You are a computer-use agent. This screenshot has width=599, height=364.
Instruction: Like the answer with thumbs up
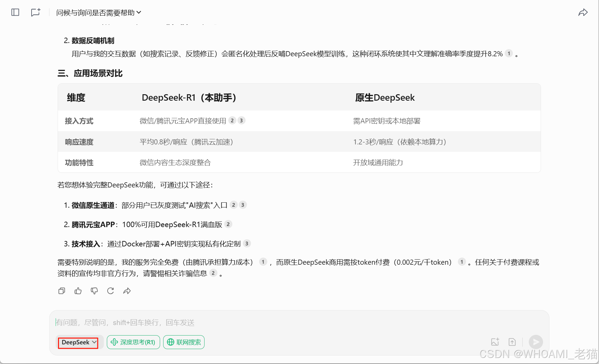[78, 291]
